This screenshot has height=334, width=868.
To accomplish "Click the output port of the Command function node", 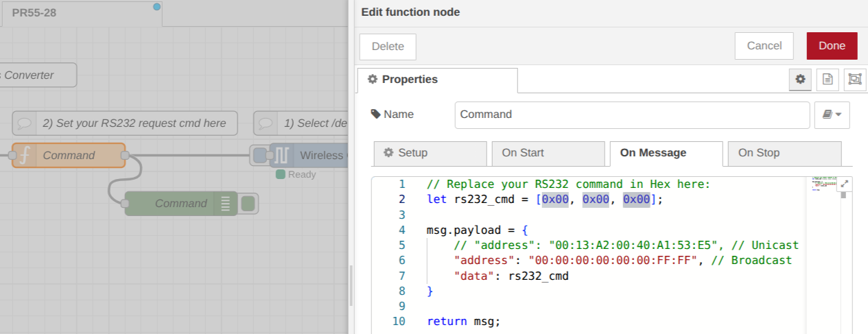I will [x=125, y=156].
